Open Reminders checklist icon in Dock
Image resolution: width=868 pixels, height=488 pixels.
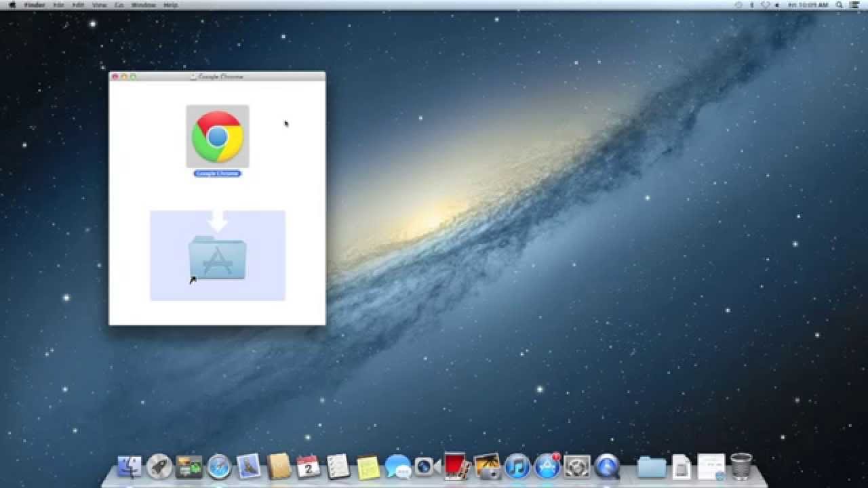338,466
